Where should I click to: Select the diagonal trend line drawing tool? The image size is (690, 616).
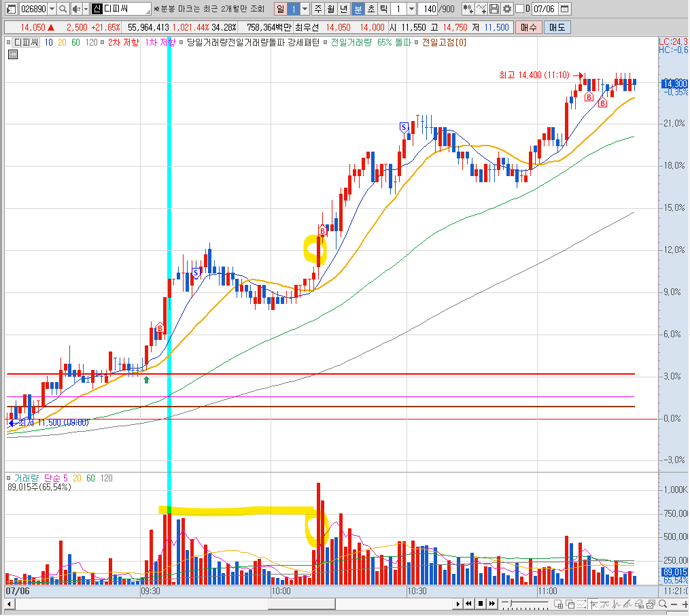coord(627,604)
